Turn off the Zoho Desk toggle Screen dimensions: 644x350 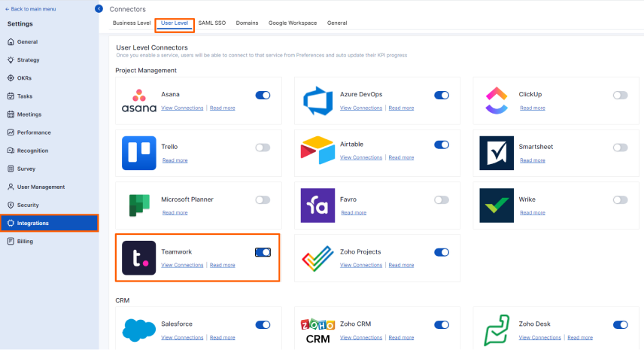tap(620, 324)
